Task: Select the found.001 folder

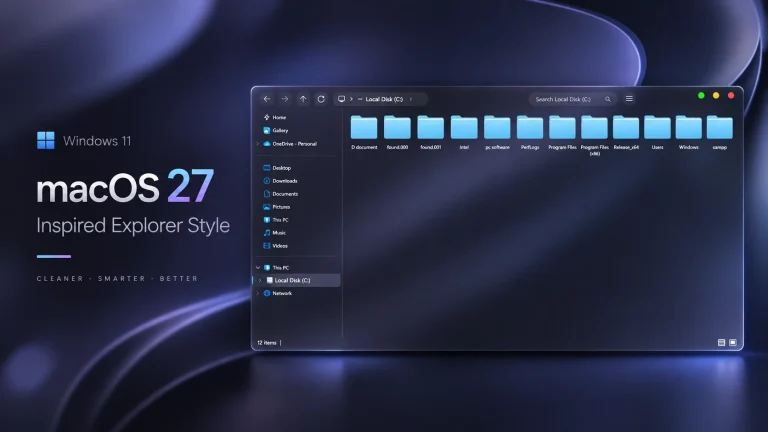Action: pyautogui.click(x=431, y=132)
